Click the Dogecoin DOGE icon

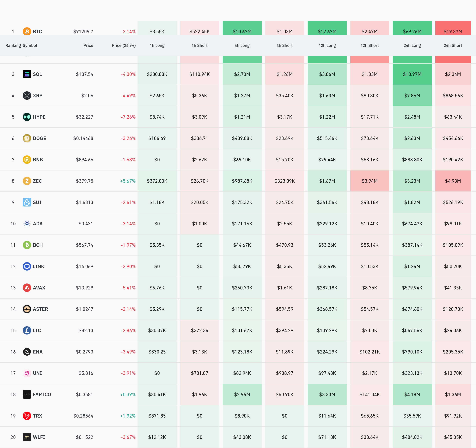click(x=27, y=138)
